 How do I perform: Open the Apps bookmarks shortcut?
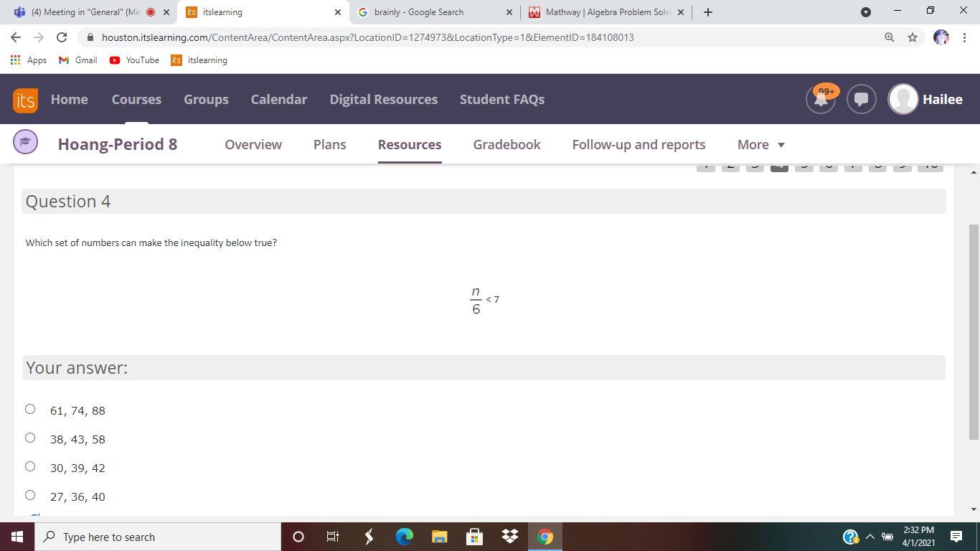29,60
